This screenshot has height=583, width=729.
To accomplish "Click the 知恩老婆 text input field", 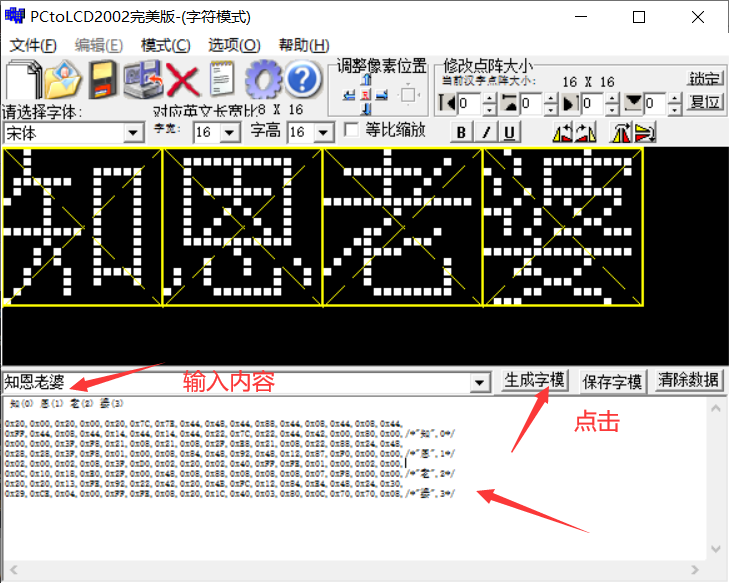I will [x=236, y=383].
